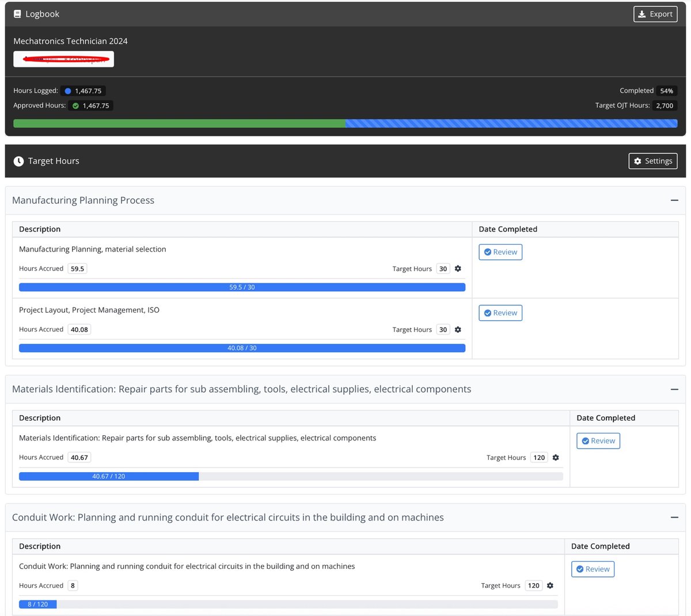Click the overall green OJT progress bar
Image resolution: width=691 pixels, height=616 pixels.
click(179, 123)
